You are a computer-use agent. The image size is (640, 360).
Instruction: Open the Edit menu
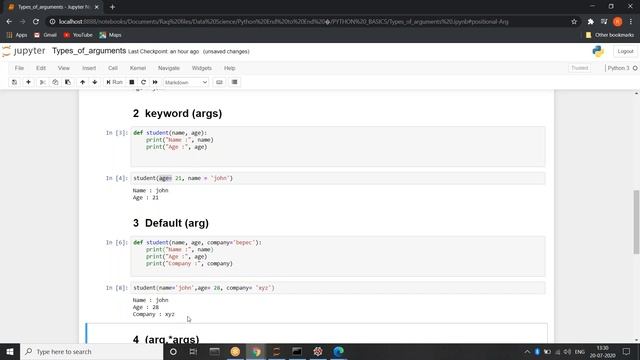41,68
